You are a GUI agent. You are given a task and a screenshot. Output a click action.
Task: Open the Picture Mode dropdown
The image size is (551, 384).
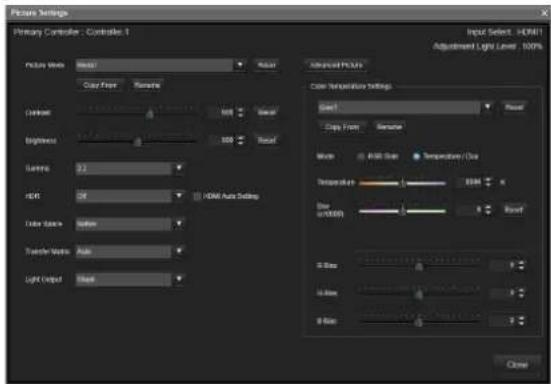click(x=161, y=65)
